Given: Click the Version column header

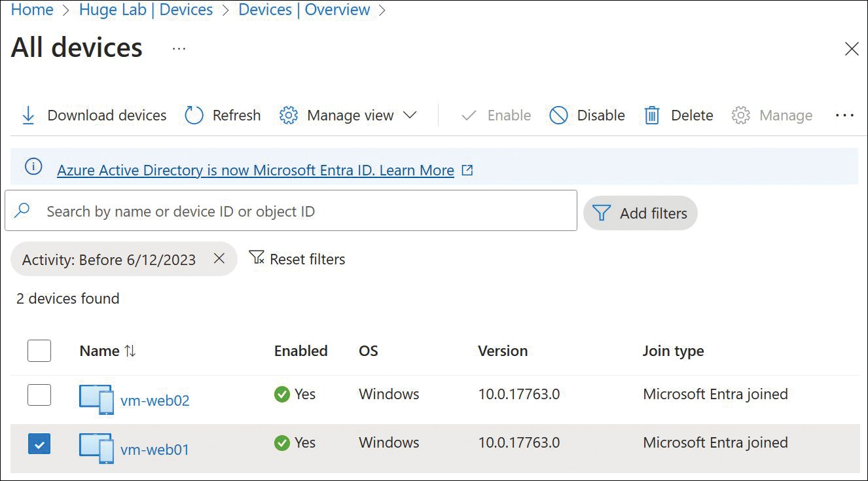Looking at the screenshot, I should [x=503, y=351].
